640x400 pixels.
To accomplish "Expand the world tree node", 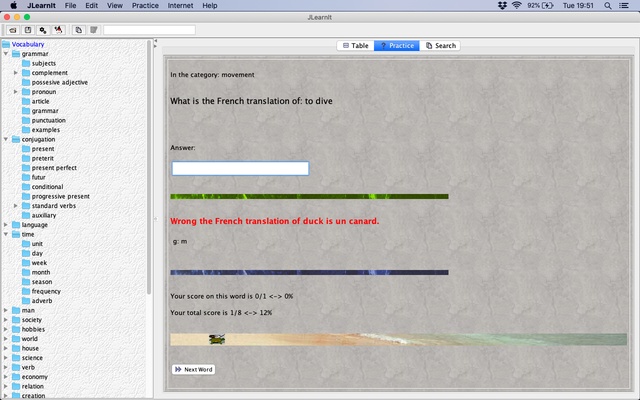I will (6, 339).
